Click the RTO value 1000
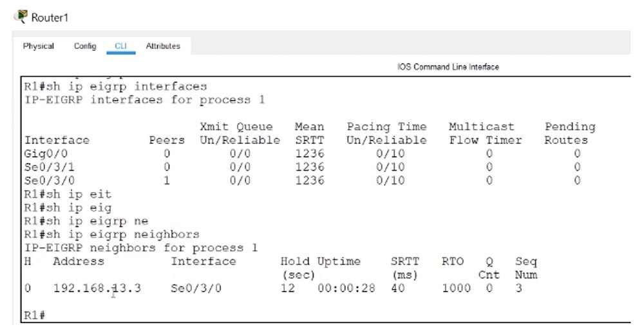 456,288
